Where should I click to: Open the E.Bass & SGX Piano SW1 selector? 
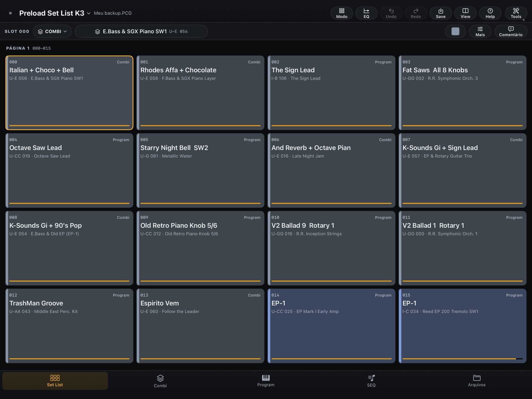141,31
